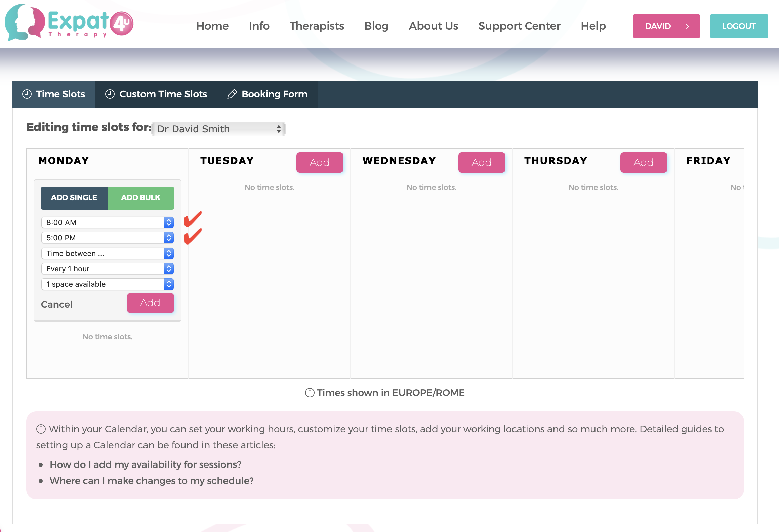Click the arrow chevron on the DAVID button

[x=687, y=26]
